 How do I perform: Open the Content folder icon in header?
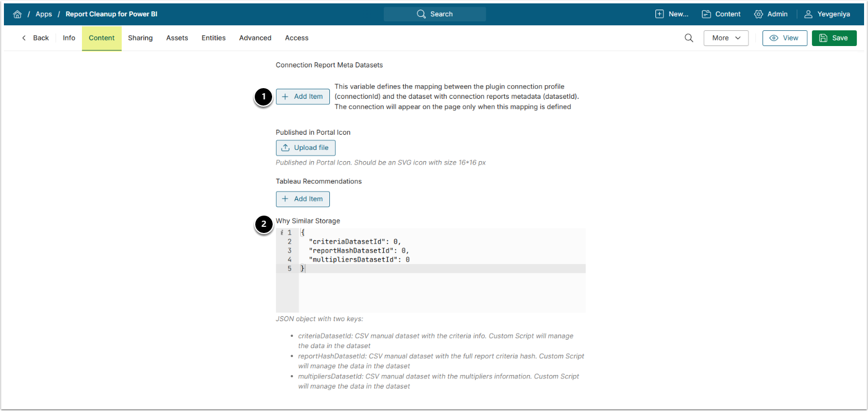[x=706, y=14]
